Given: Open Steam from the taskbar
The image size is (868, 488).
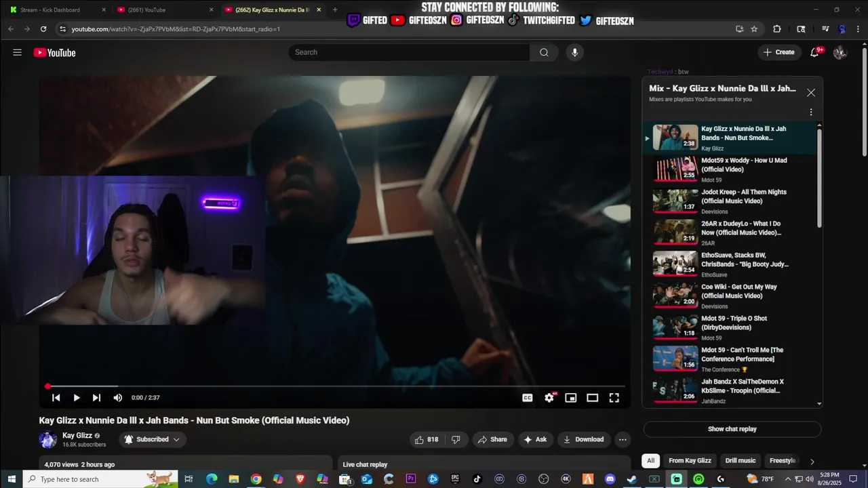Looking at the screenshot, I should point(632,479).
